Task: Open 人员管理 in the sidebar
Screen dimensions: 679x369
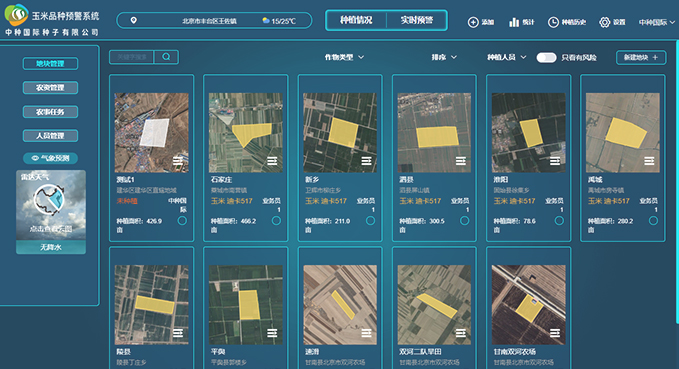Action: (50, 136)
